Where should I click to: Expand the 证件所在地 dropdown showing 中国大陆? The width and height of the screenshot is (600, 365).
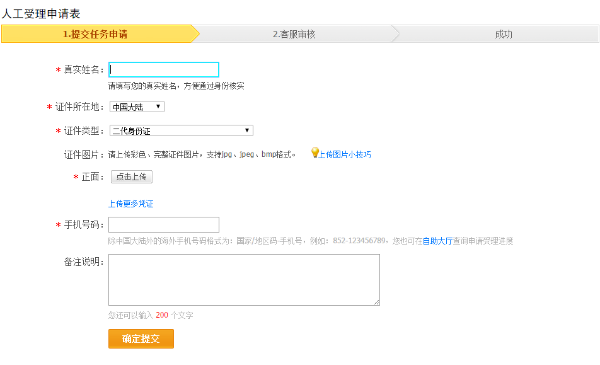pos(137,107)
